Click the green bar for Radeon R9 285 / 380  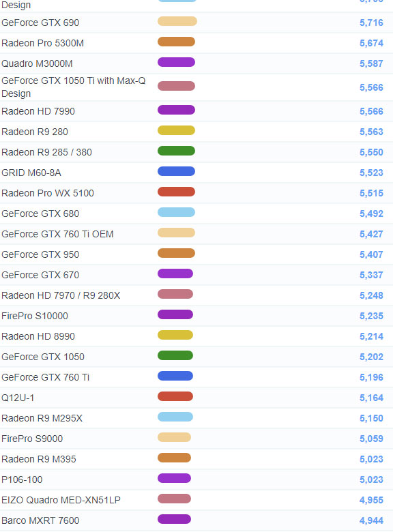click(x=176, y=151)
